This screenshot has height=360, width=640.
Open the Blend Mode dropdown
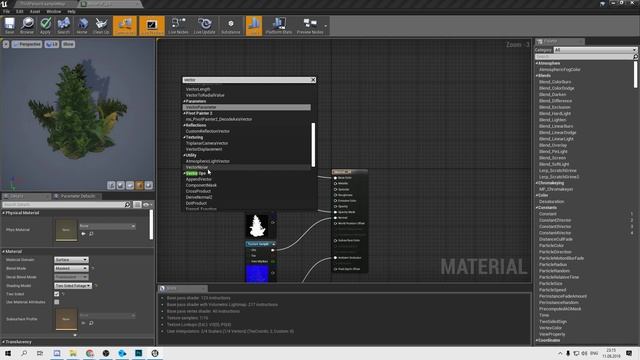[x=71, y=268]
